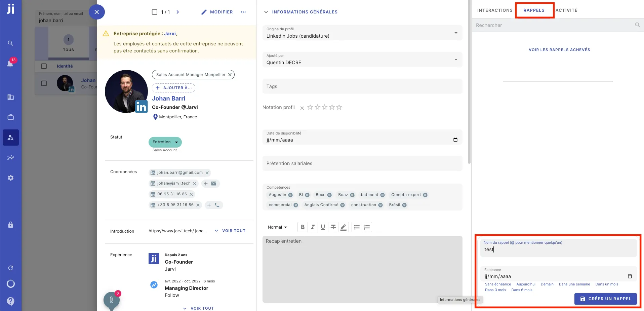
Task: Open the Statut dropdown showing Entretien
Action: pos(165,142)
